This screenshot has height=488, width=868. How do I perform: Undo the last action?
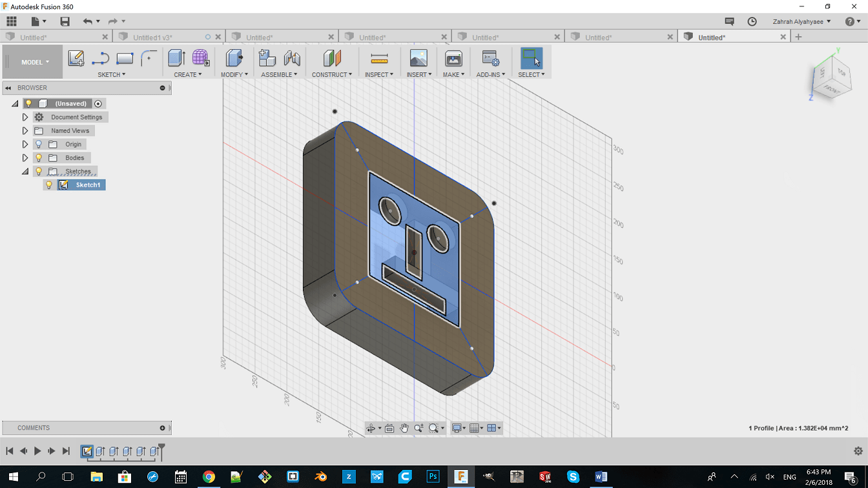coord(88,21)
